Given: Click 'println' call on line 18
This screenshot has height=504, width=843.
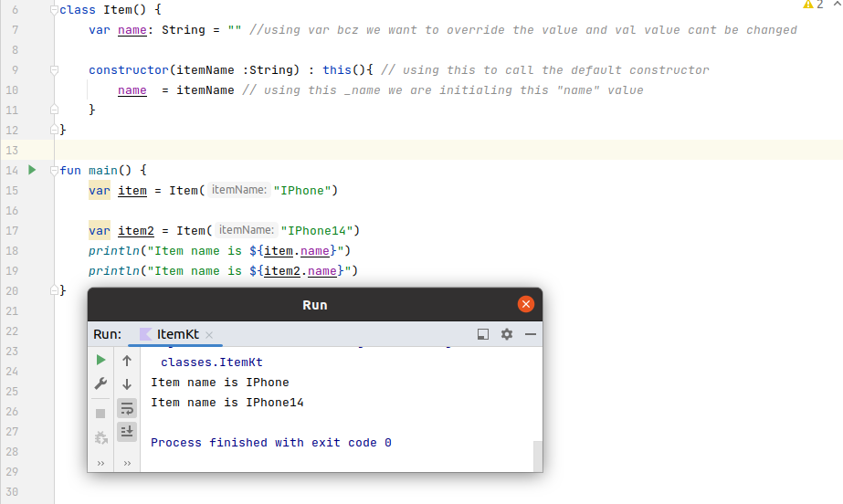Looking at the screenshot, I should point(114,251).
